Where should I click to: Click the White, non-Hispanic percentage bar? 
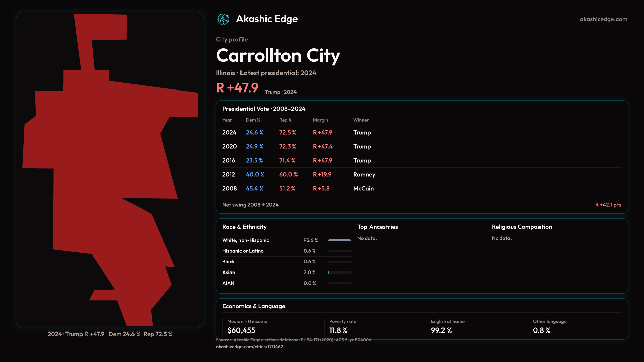click(339, 240)
